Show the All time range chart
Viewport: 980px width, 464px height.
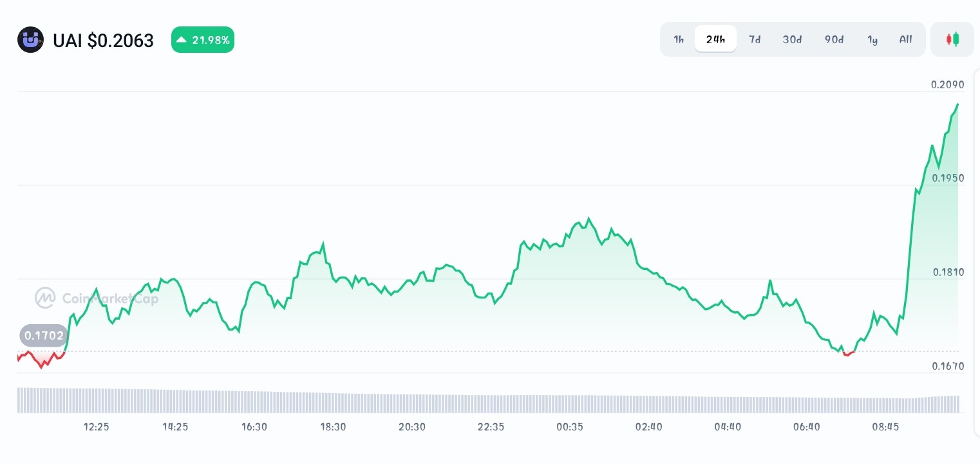905,39
